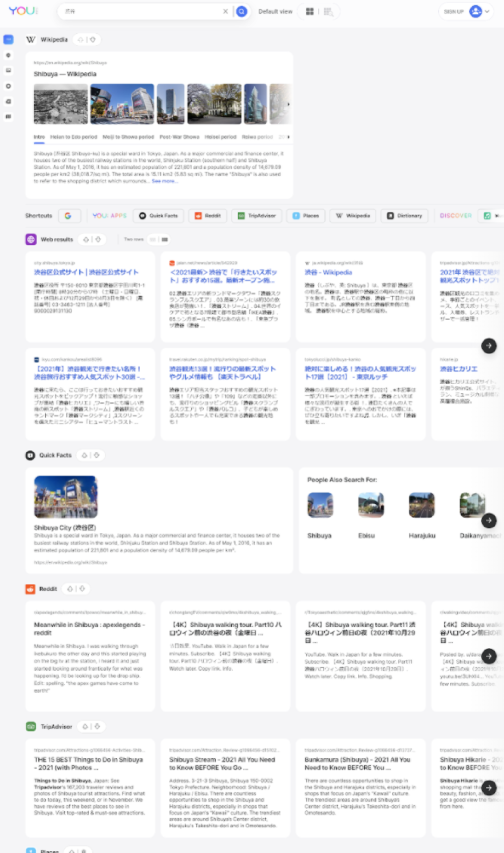Jump to Quick Facts via shortcut button

click(x=158, y=216)
